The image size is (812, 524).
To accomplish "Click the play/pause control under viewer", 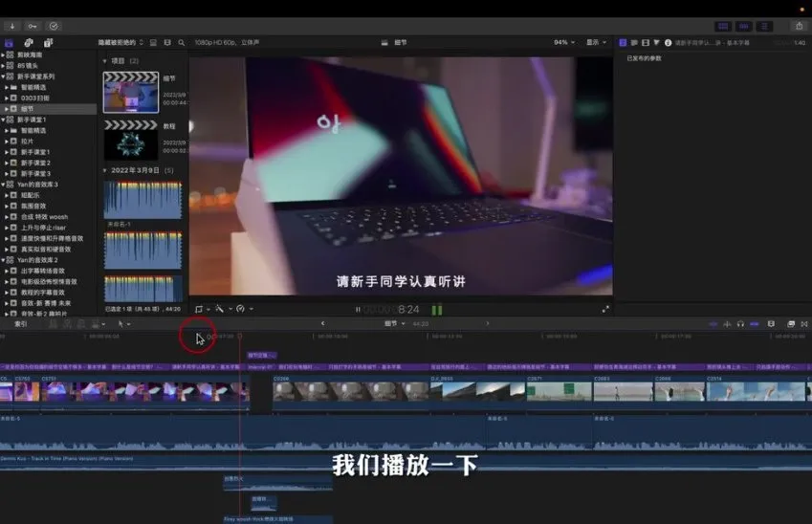I will [358, 310].
